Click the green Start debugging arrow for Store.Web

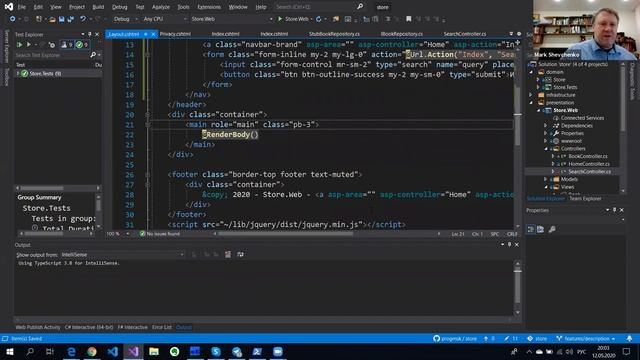tap(280, 19)
